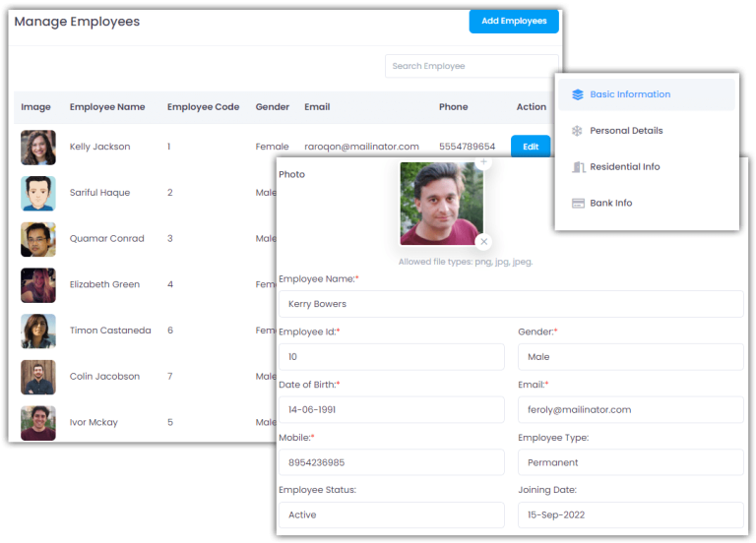Click the Add Employees button

[514, 21]
